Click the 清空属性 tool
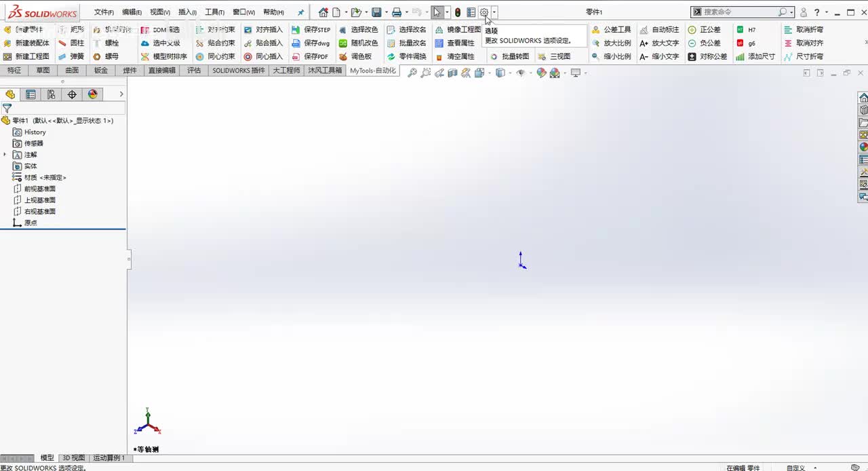This screenshot has width=868, height=471. [455, 56]
